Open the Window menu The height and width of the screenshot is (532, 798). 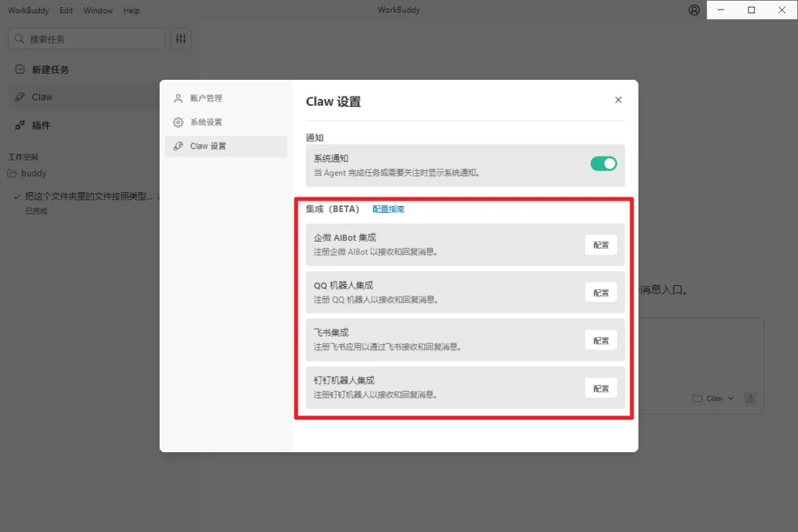pyautogui.click(x=98, y=10)
